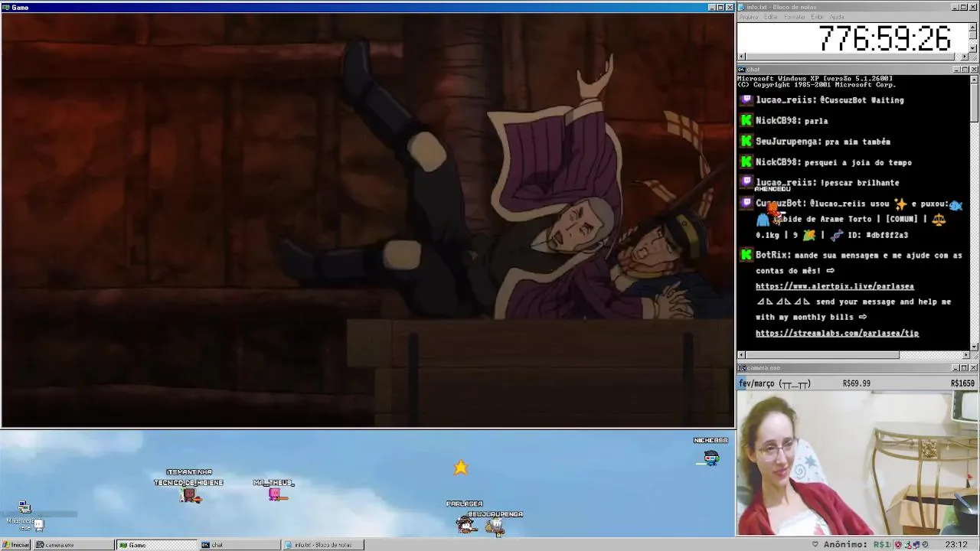Click the webcam video feed in camera.exe

(857, 464)
